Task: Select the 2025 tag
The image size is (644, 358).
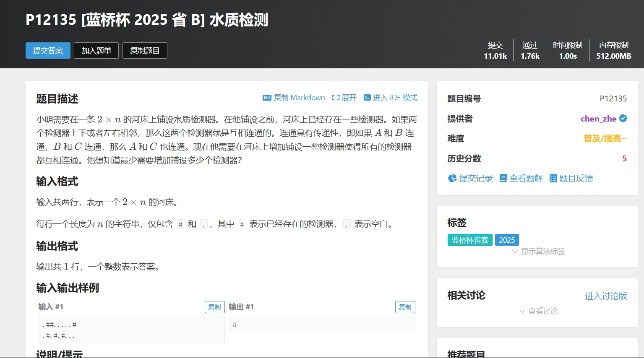Action: [507, 240]
